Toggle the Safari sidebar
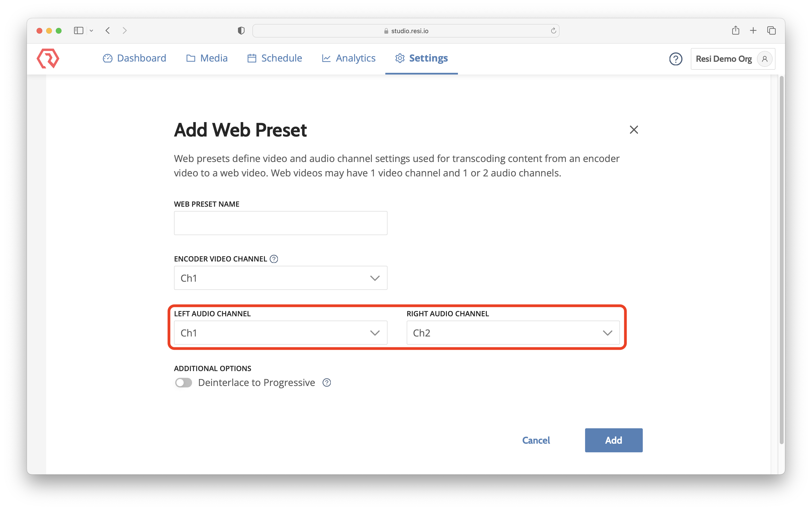 tap(79, 31)
